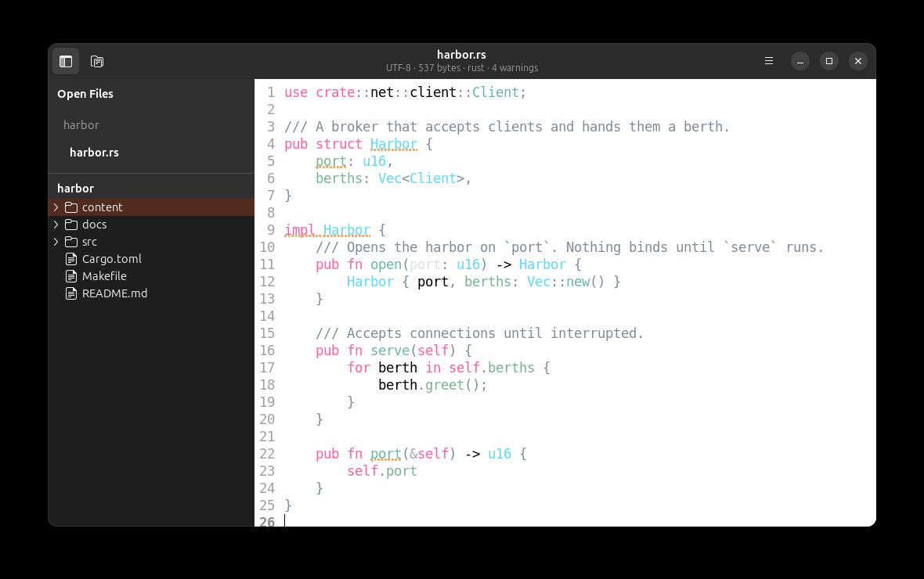Minimize the harbor.rs window

[x=800, y=61]
